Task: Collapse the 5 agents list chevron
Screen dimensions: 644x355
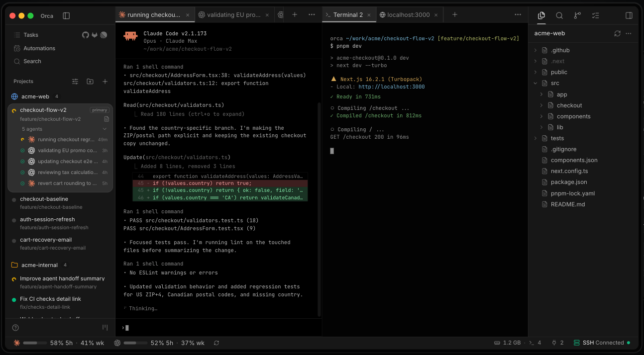Action: tap(105, 129)
